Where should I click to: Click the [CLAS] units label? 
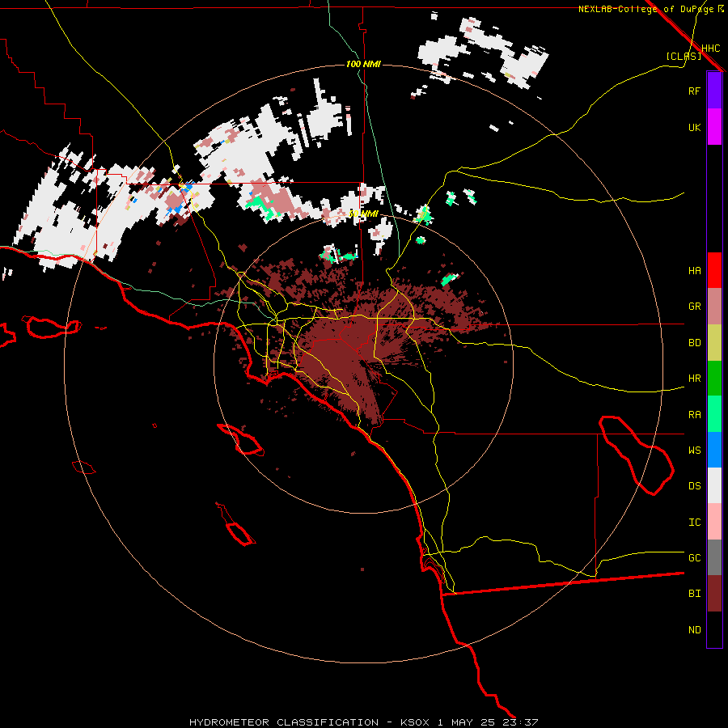[684, 56]
